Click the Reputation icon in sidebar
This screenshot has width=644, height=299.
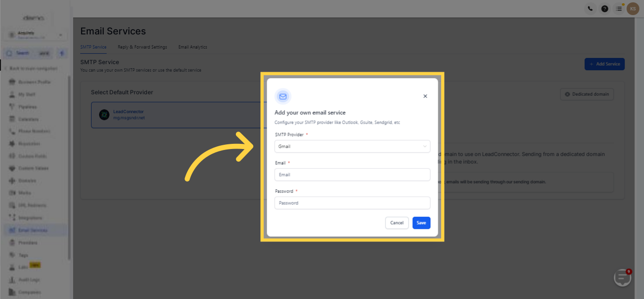click(x=12, y=143)
